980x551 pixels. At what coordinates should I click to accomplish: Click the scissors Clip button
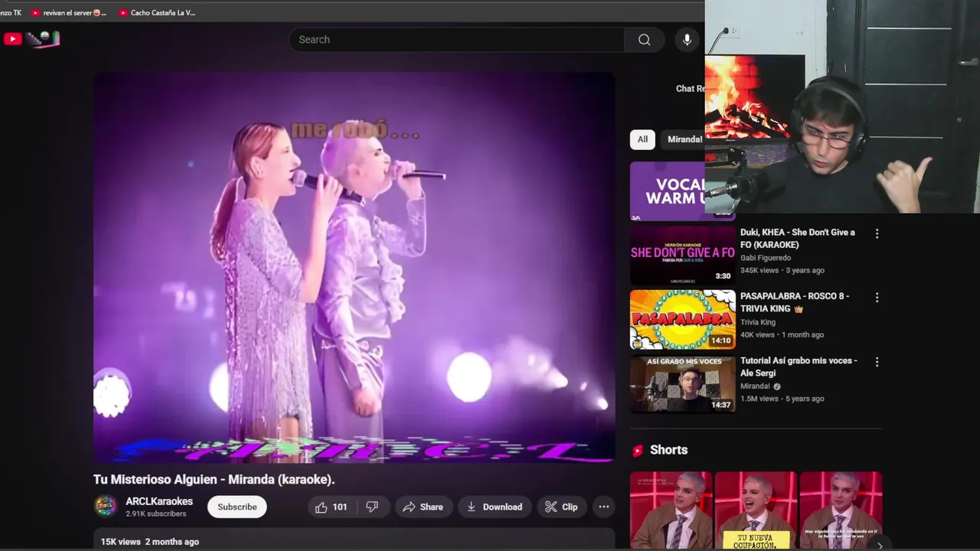(561, 507)
